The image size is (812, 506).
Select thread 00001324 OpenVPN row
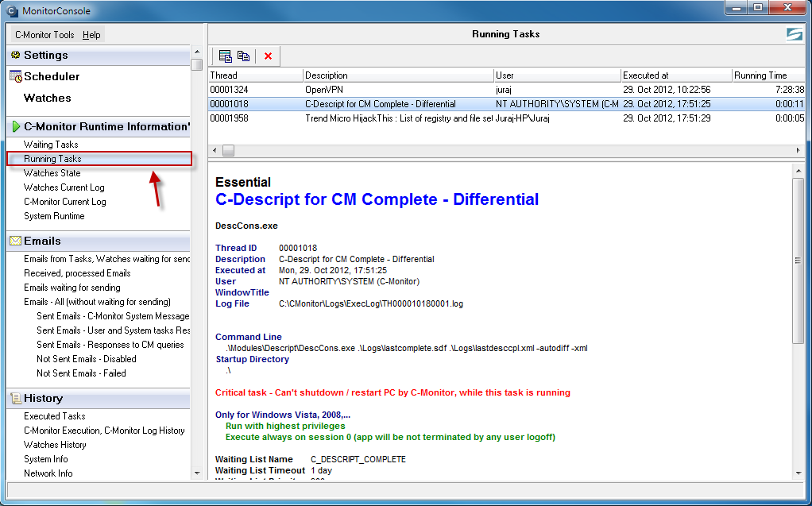pos(507,90)
